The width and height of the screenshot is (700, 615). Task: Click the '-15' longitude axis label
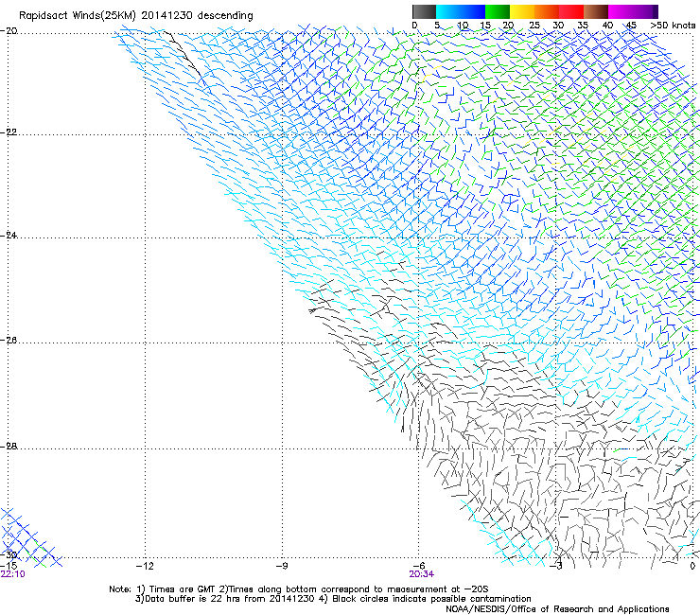coord(9,566)
